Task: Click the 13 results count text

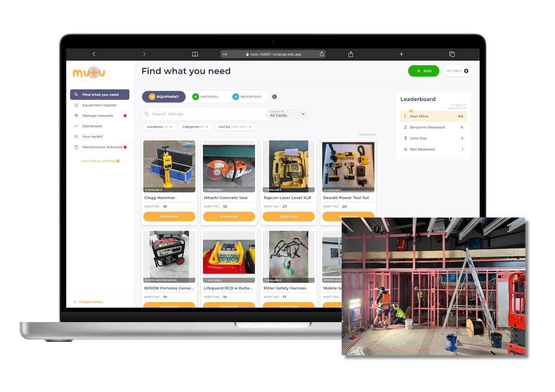Action: click(x=368, y=135)
